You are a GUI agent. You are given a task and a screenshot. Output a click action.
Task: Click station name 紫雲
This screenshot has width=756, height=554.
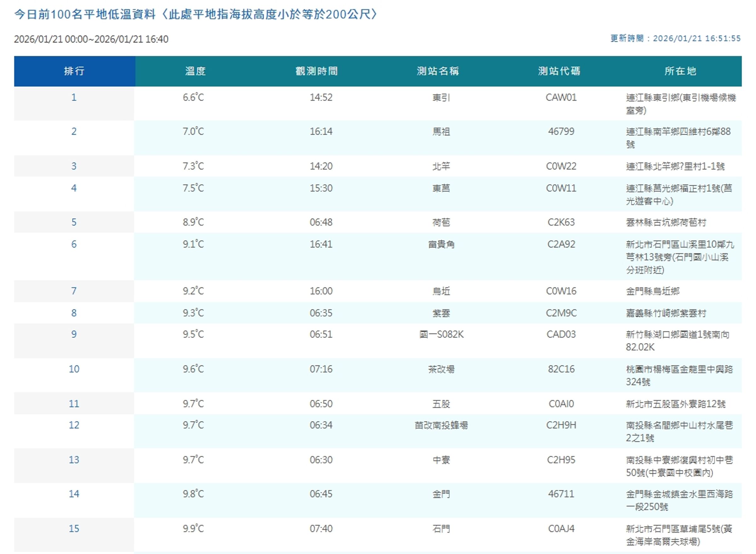click(441, 313)
